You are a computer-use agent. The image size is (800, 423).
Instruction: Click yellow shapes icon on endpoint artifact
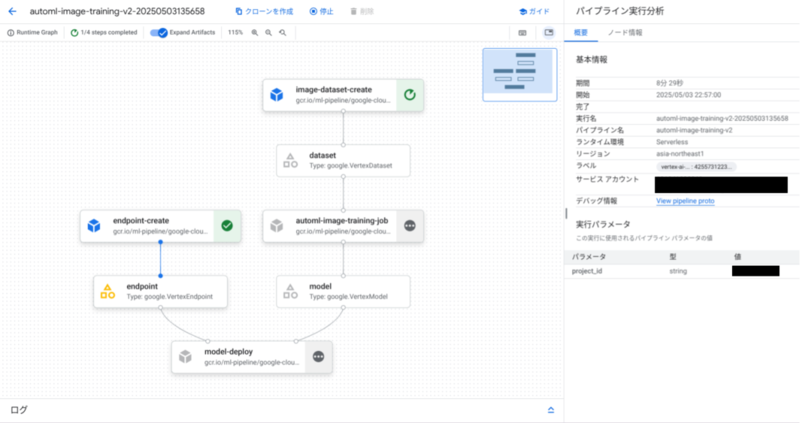(108, 291)
